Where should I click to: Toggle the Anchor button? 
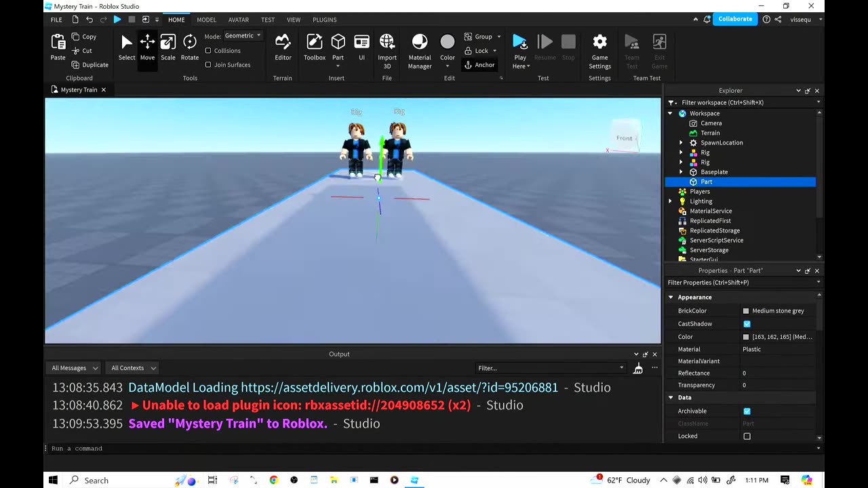click(479, 65)
